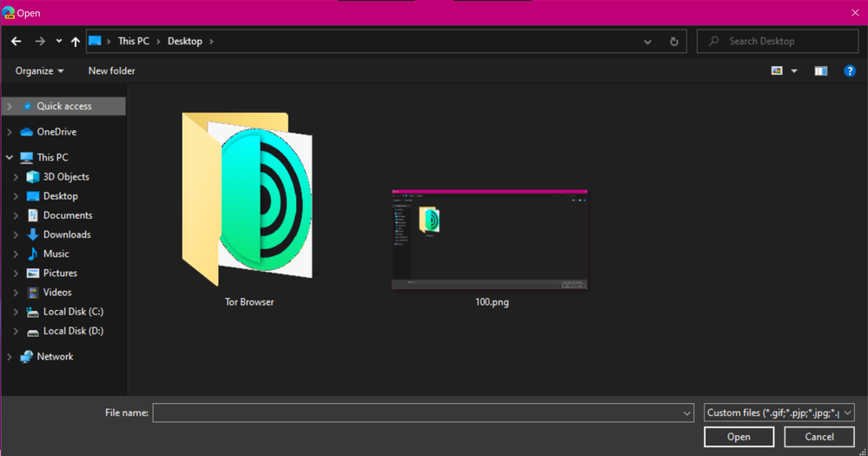This screenshot has width=868, height=456.
Task: Select the Tor Browser folder icon
Action: 248,199
